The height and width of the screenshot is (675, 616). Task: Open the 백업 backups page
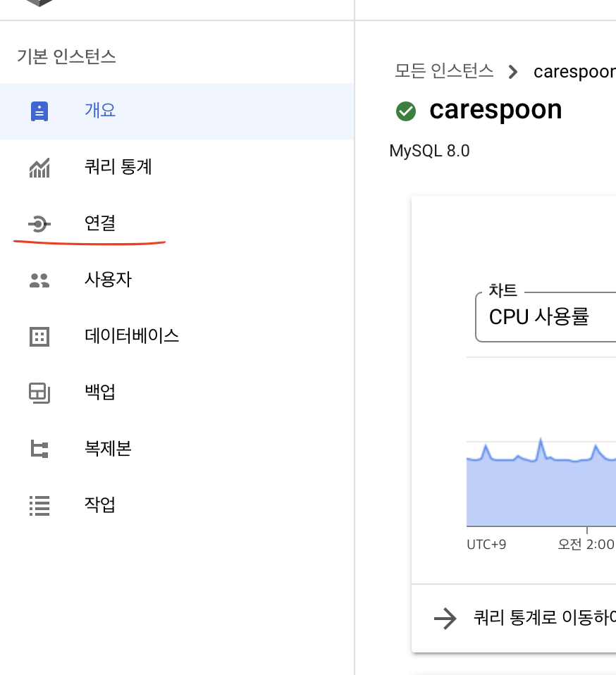[x=177, y=392]
